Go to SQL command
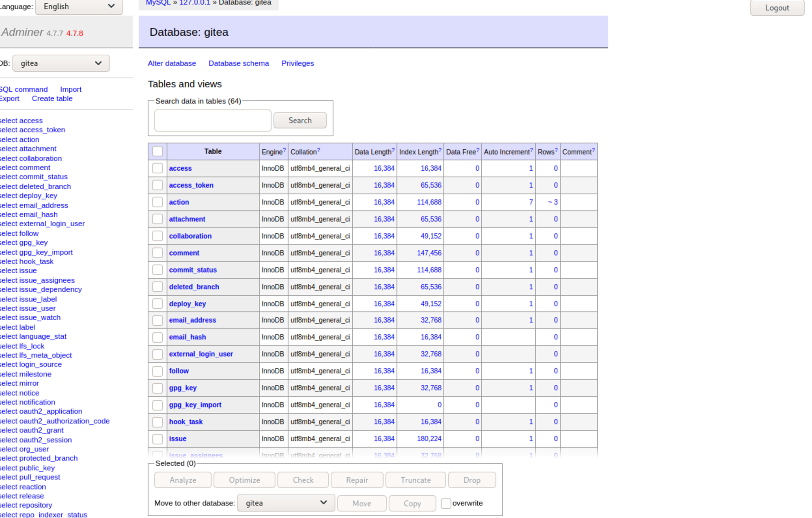This screenshot has width=812, height=518. click(x=23, y=89)
